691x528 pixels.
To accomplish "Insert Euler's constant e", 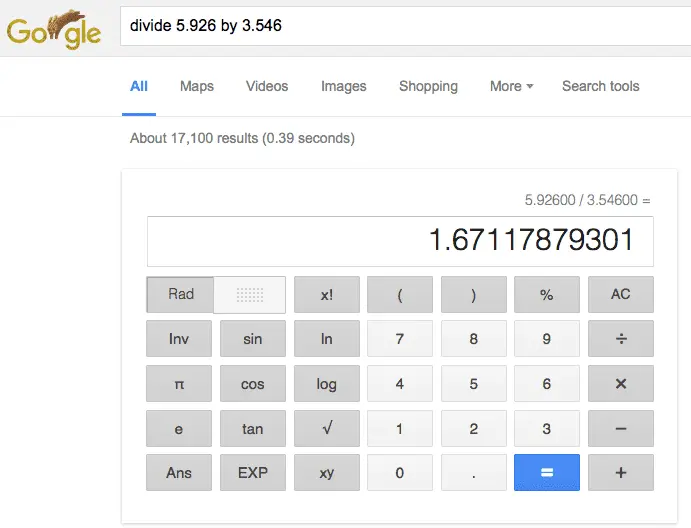I will pyautogui.click(x=179, y=428).
